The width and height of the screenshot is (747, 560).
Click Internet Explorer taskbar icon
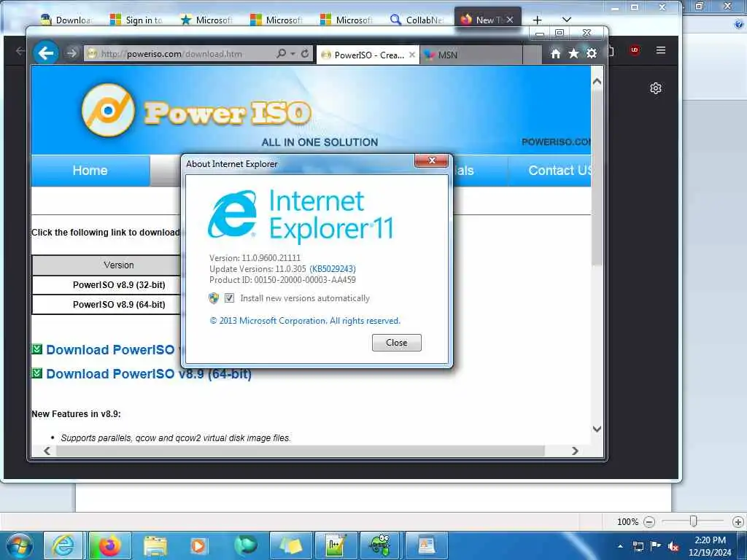point(63,545)
